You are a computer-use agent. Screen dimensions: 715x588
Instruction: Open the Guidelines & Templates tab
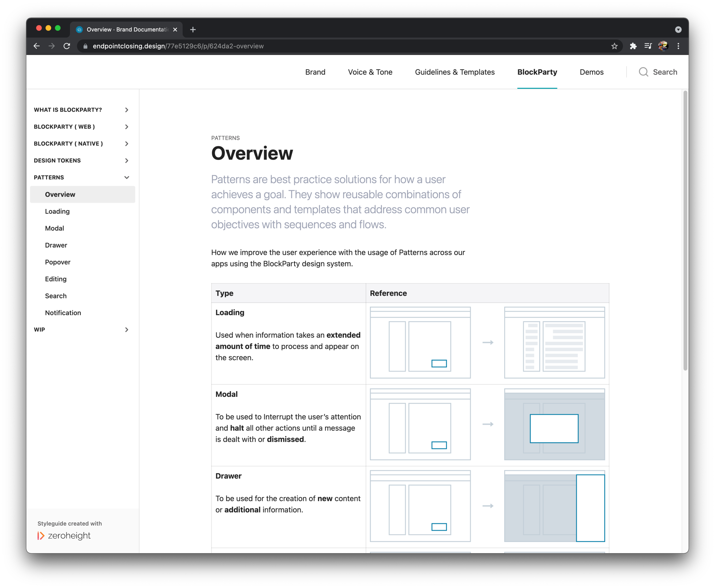(x=455, y=72)
